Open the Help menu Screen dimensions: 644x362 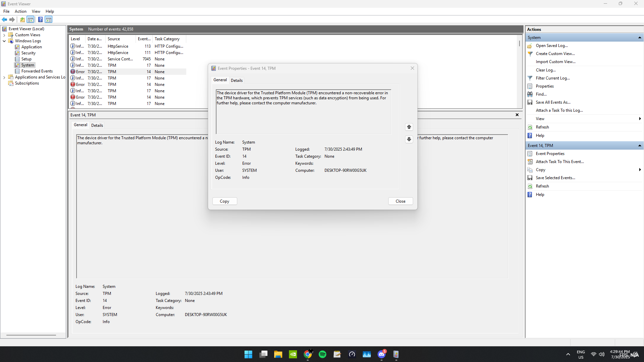pyautogui.click(x=50, y=11)
